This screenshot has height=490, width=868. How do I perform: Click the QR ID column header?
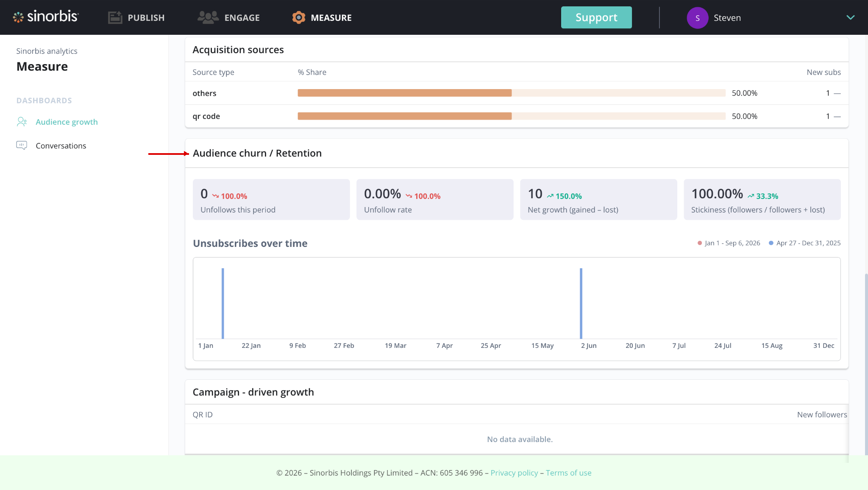pyautogui.click(x=203, y=414)
